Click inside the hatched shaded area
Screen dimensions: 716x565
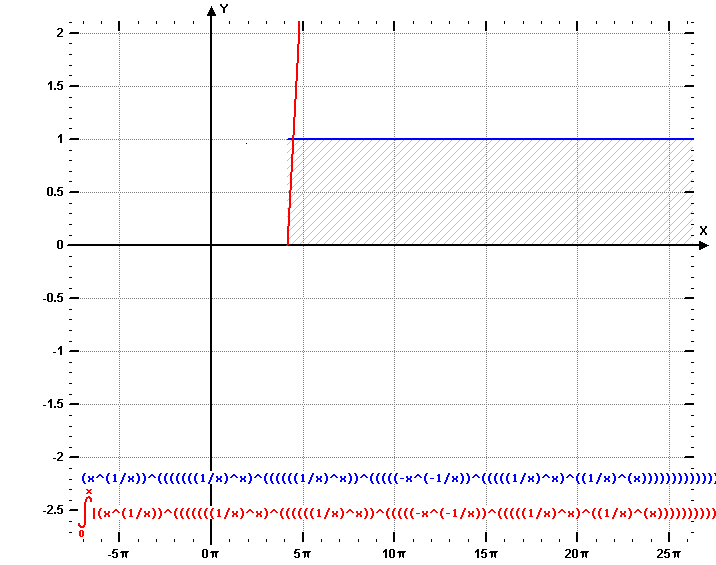(490, 192)
